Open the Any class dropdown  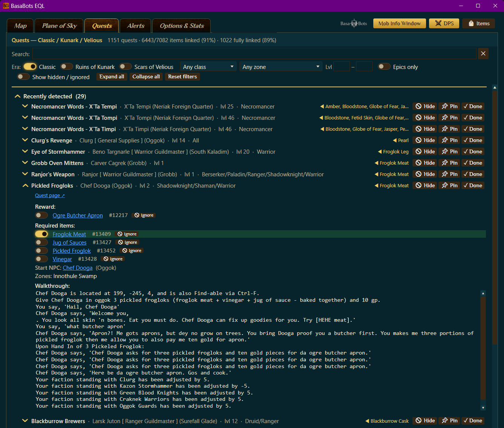point(208,67)
